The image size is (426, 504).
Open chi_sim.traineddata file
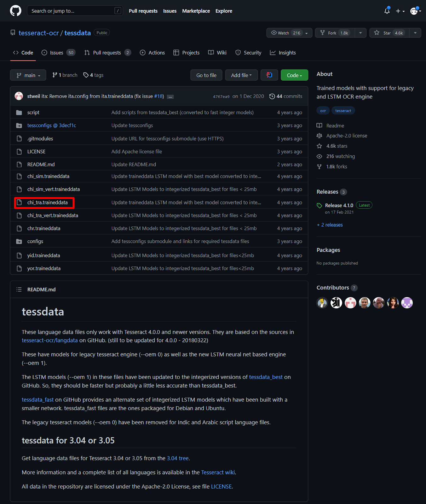[x=48, y=176]
